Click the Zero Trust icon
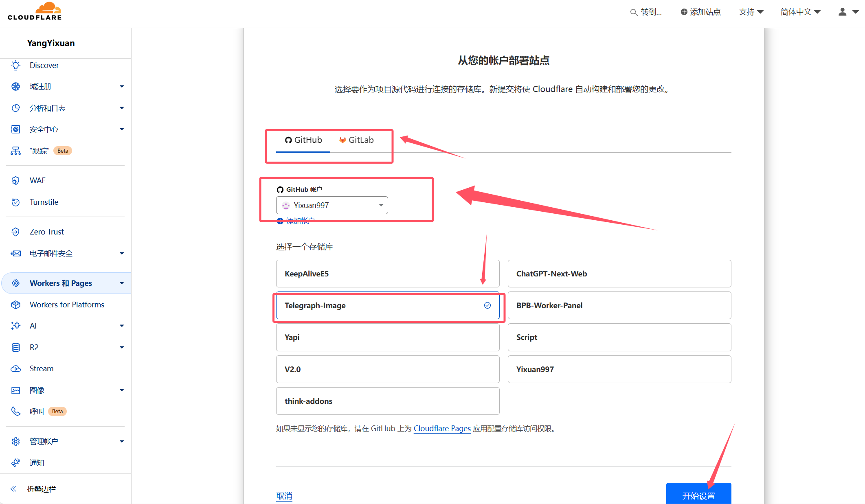This screenshot has width=865, height=504. pos(15,232)
